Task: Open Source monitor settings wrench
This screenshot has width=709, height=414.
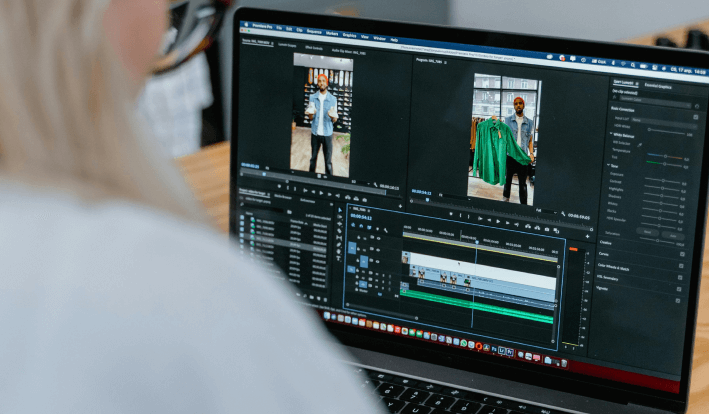Action: (375, 185)
